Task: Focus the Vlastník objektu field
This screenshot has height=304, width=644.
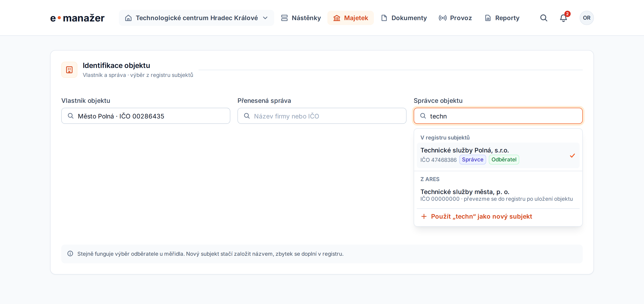Action: pyautogui.click(x=146, y=116)
